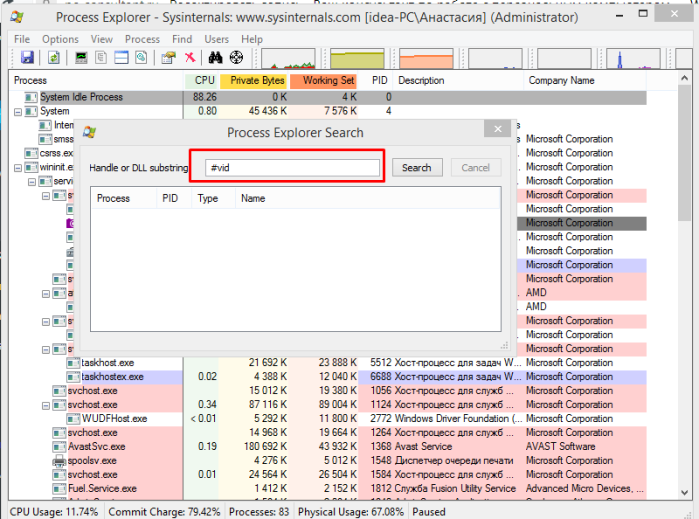
Task: Click the vertical scrollbar down arrow
Action: point(685,493)
